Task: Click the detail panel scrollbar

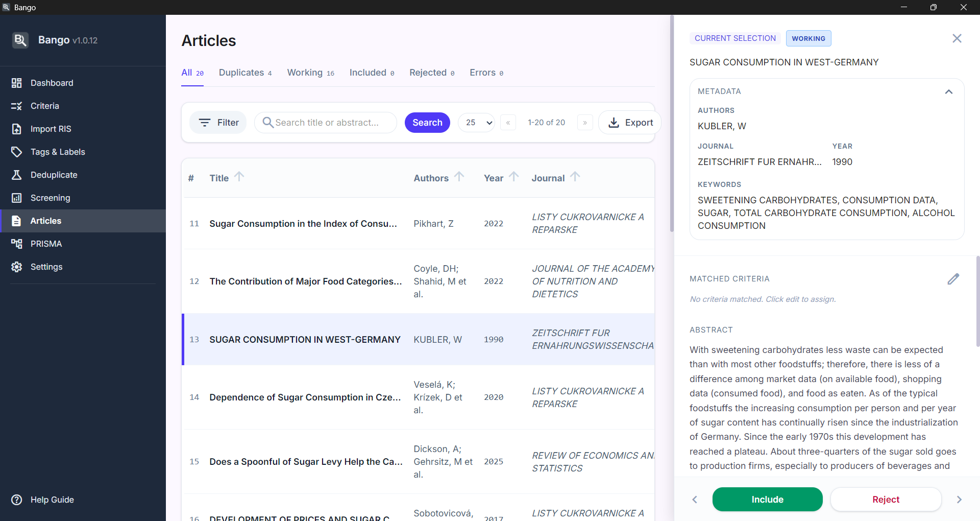Action: tap(977, 301)
